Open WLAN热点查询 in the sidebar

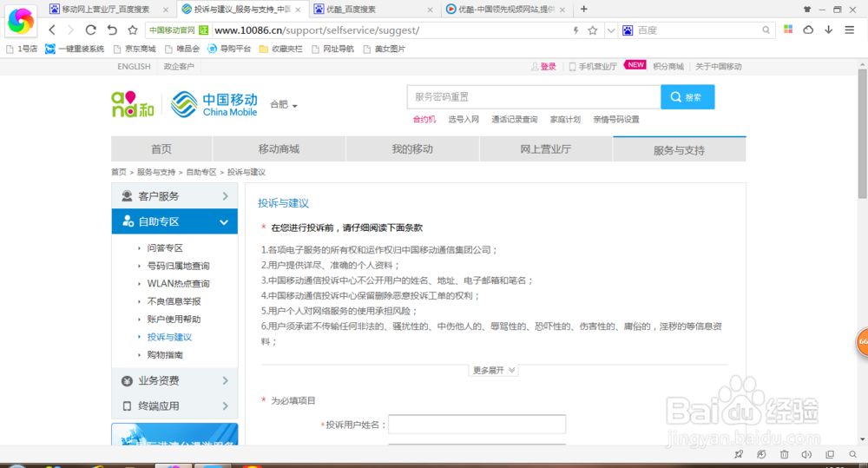[178, 284]
